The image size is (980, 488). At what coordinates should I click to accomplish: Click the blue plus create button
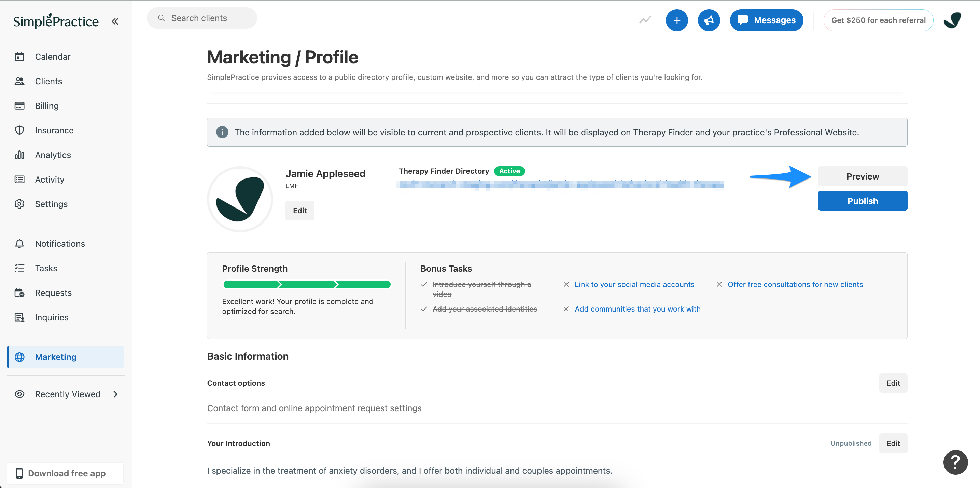(676, 20)
